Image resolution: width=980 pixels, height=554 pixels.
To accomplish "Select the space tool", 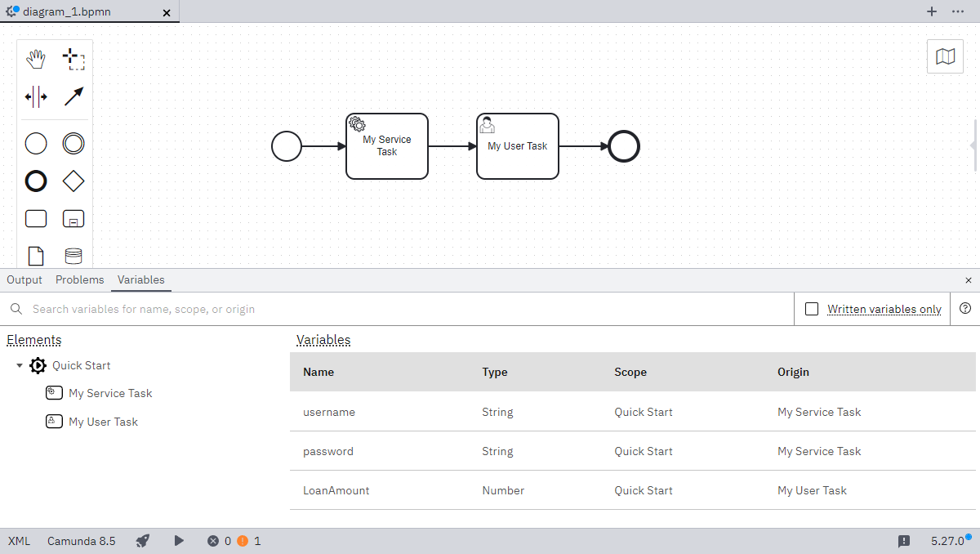I will pos(36,96).
